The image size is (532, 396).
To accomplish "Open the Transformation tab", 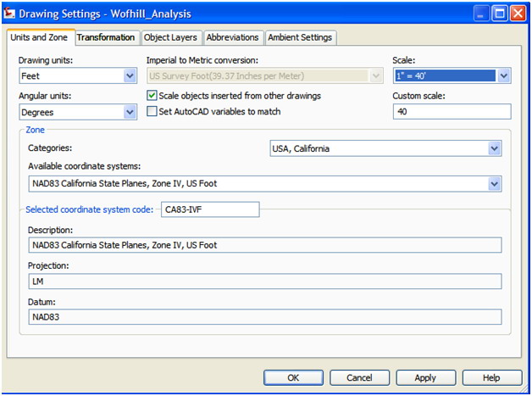I will click(106, 37).
